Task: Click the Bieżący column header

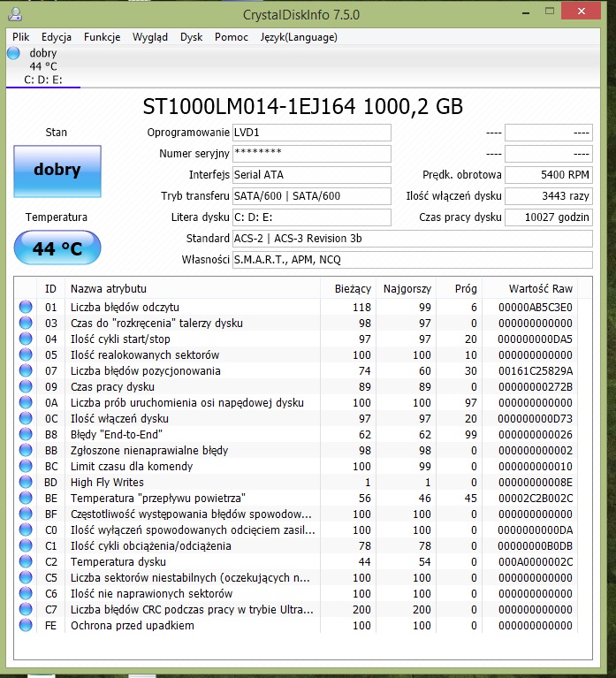Action: point(348,289)
